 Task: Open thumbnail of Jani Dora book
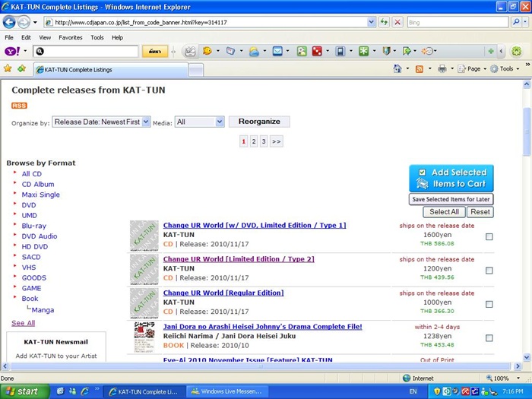[x=144, y=337]
